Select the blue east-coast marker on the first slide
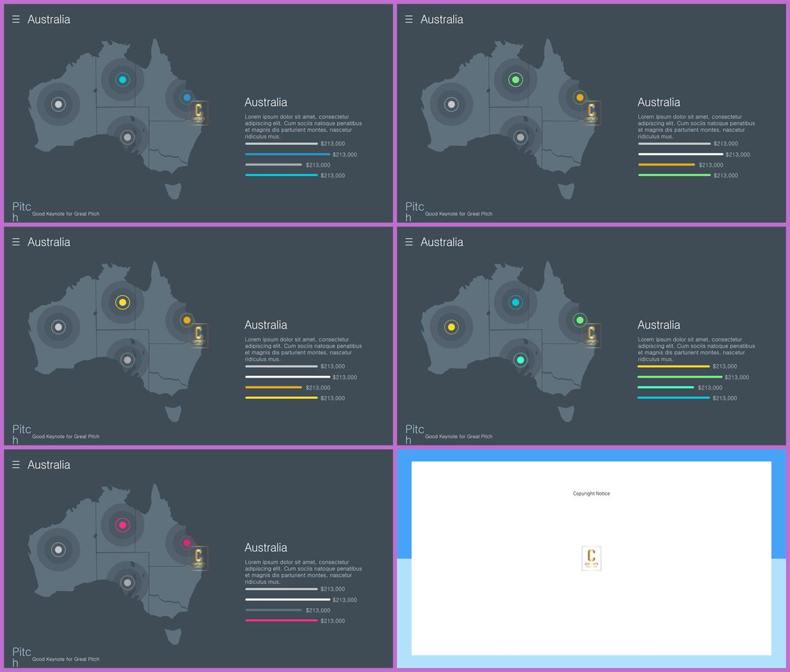The width and height of the screenshot is (790, 672). coord(187,97)
